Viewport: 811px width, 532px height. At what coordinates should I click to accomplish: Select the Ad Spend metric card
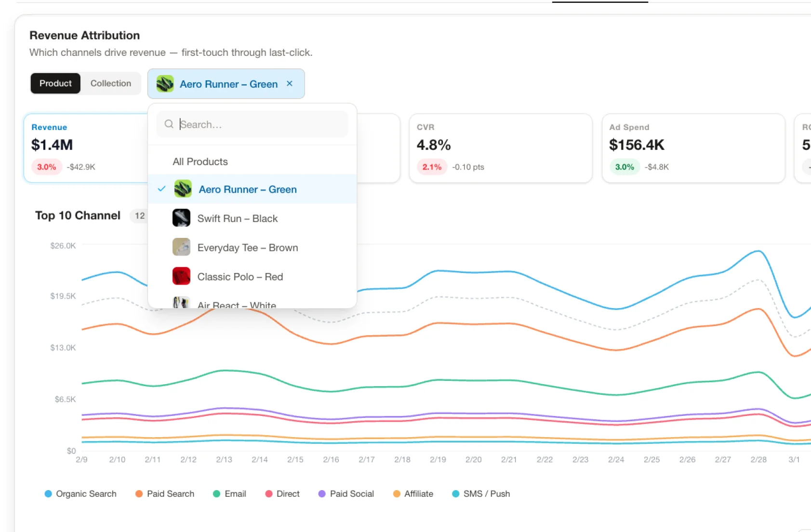point(693,148)
